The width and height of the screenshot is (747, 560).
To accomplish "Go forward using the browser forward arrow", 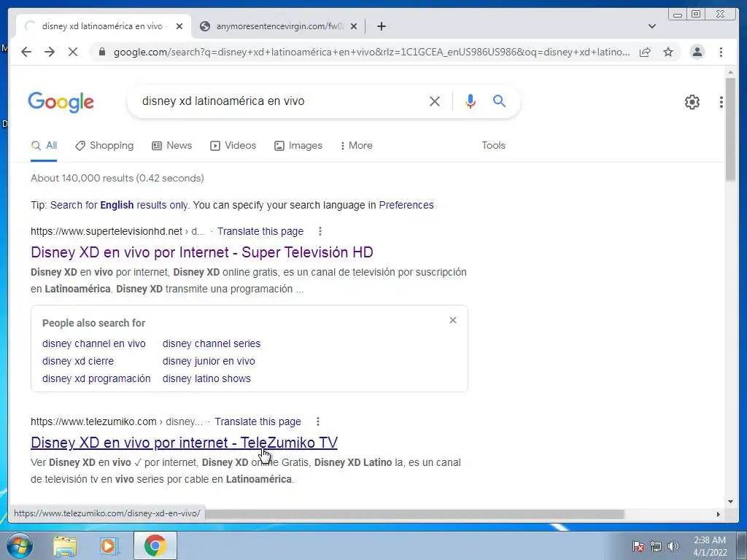I will coord(50,52).
